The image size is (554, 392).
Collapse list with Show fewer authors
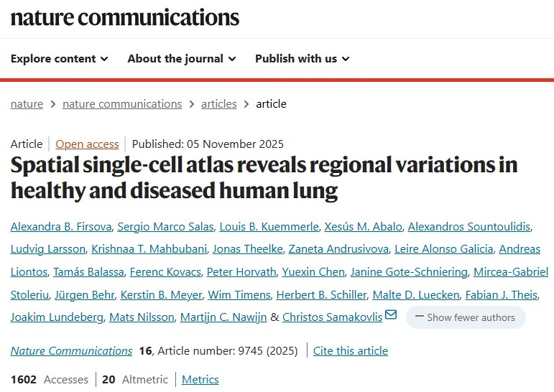point(466,317)
